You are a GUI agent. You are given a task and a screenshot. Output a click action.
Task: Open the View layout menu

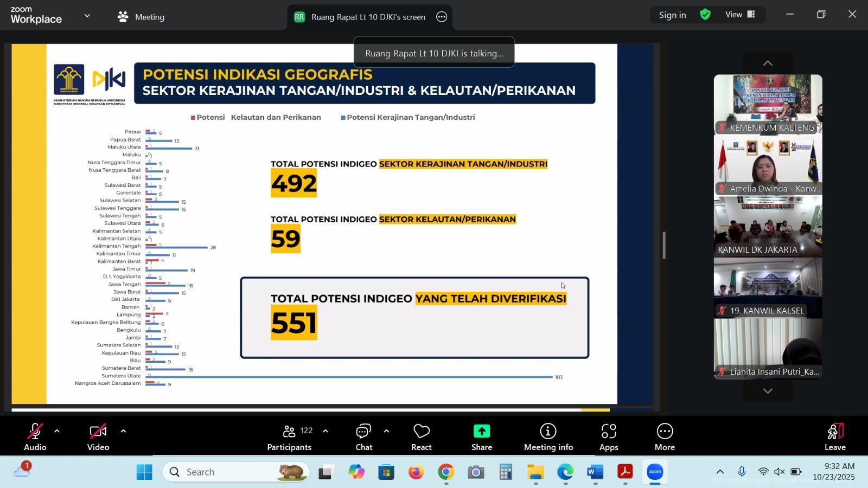point(740,15)
